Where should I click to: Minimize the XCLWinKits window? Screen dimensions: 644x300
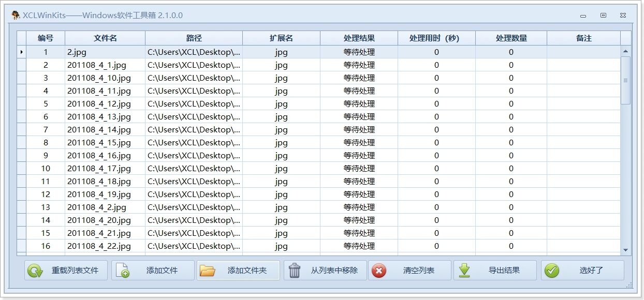point(583,16)
